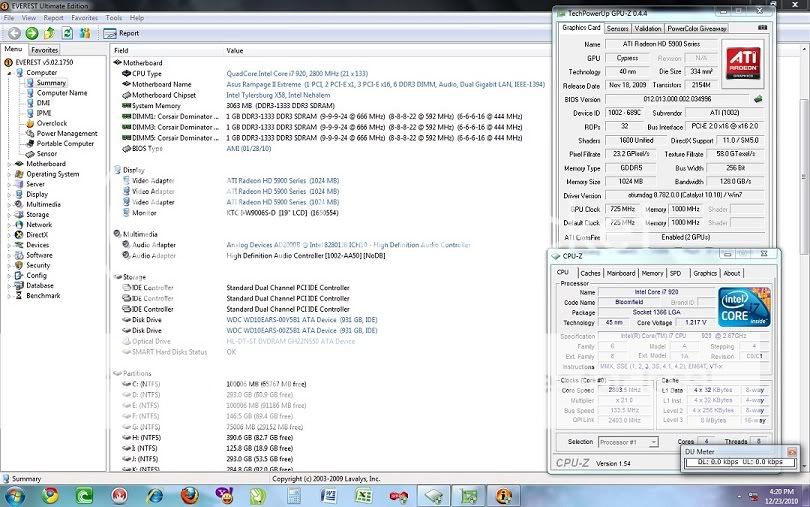This screenshot has width=810, height=507.
Task: Click the DU Meter orange corner icon
Action: [791, 452]
